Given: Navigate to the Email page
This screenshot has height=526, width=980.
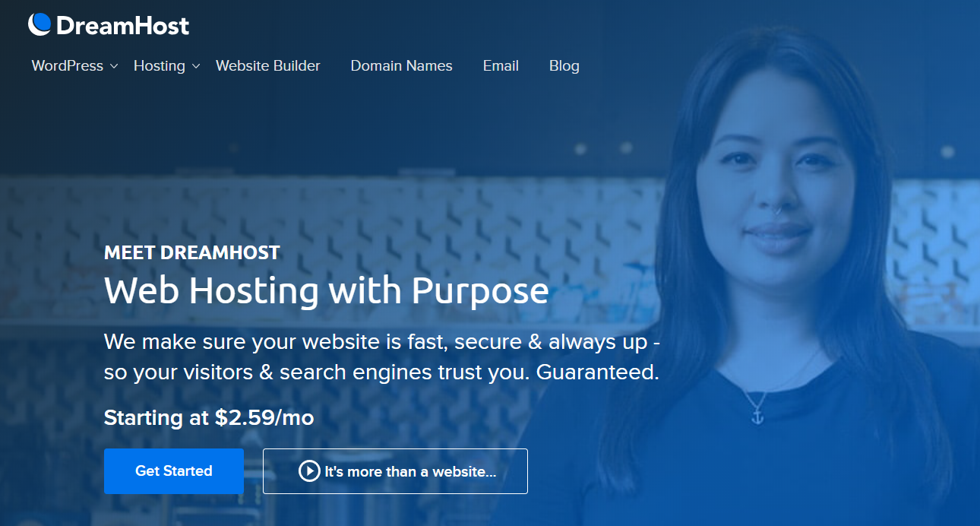Looking at the screenshot, I should tap(501, 66).
